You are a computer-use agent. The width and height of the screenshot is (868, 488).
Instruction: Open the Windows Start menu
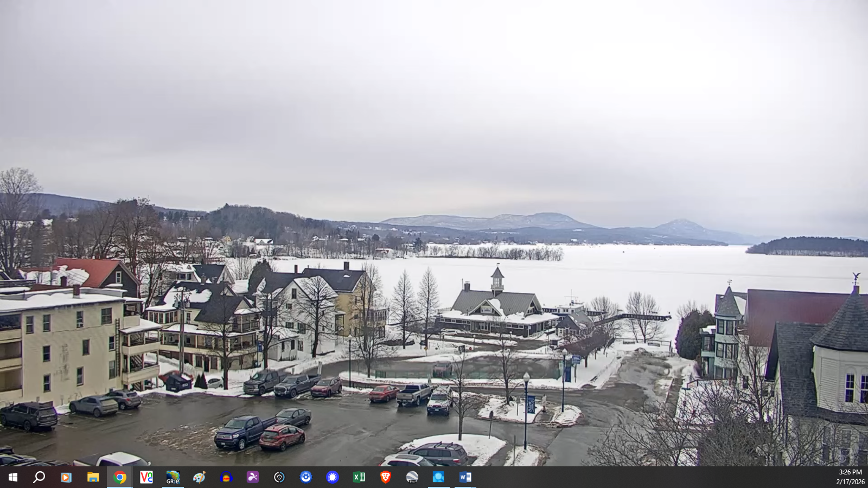click(13, 477)
